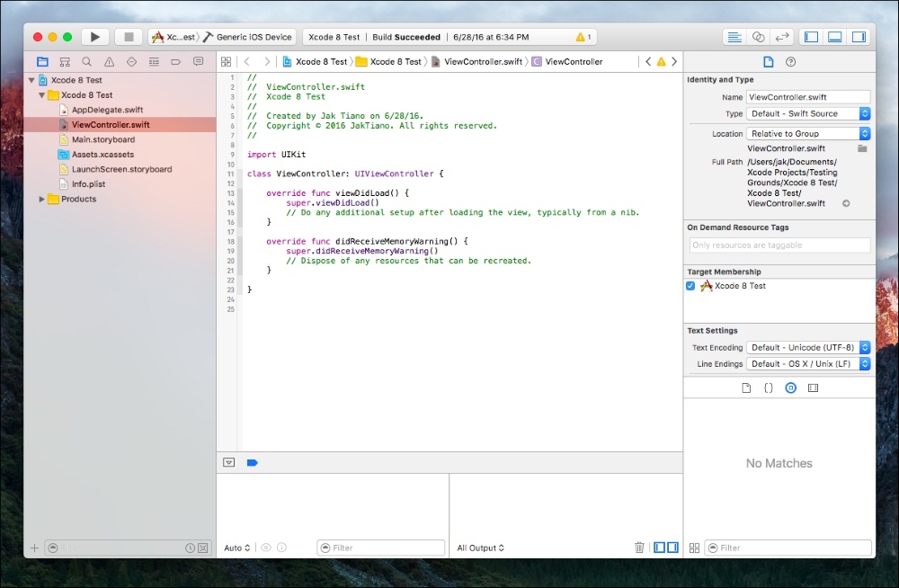Go to previous issue arrow

coord(648,61)
